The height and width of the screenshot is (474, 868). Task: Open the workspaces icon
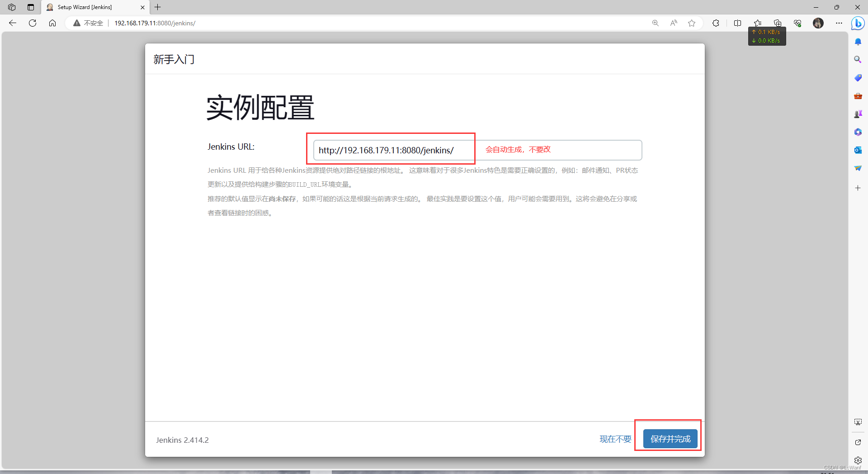click(x=12, y=7)
